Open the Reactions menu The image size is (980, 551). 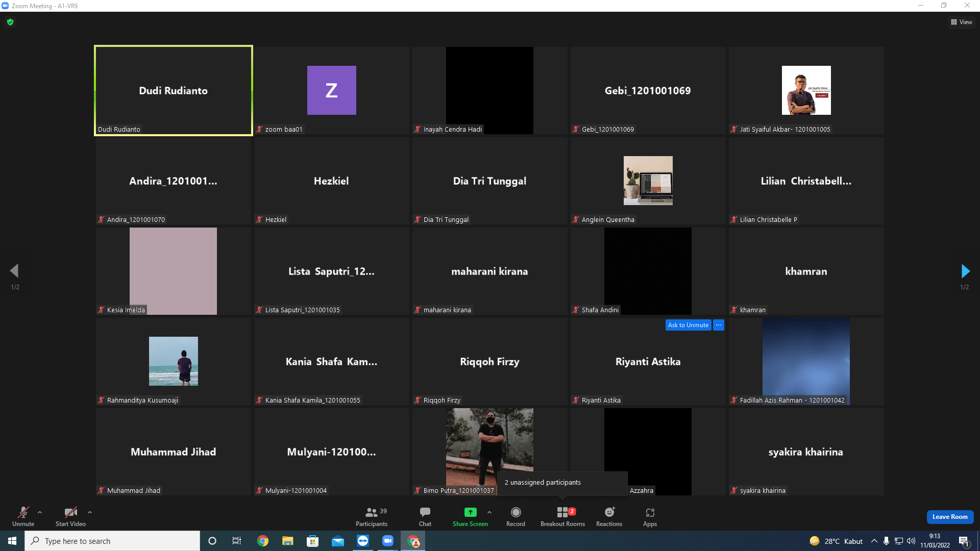[609, 516]
